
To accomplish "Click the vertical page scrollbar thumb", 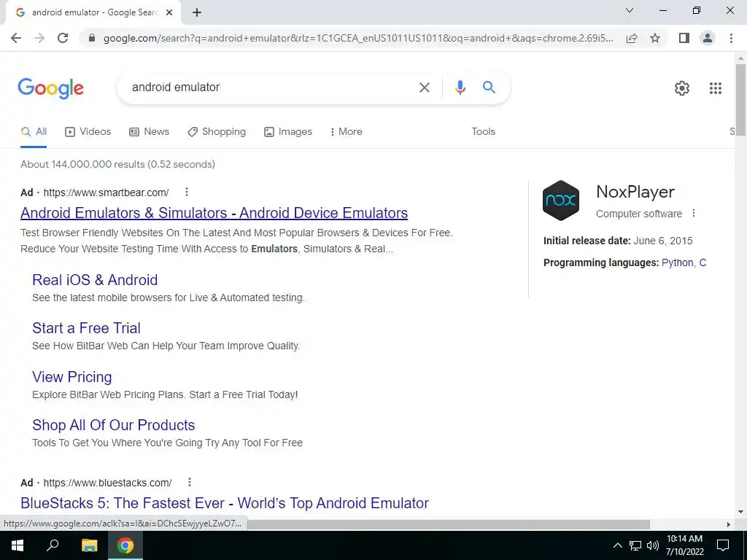I will pyautogui.click(x=740, y=100).
